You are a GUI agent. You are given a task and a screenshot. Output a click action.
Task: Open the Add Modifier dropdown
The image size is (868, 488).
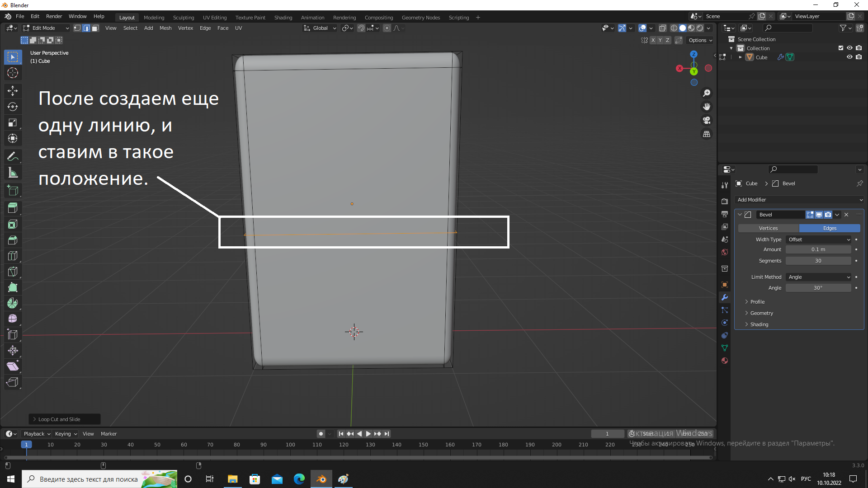tap(799, 200)
